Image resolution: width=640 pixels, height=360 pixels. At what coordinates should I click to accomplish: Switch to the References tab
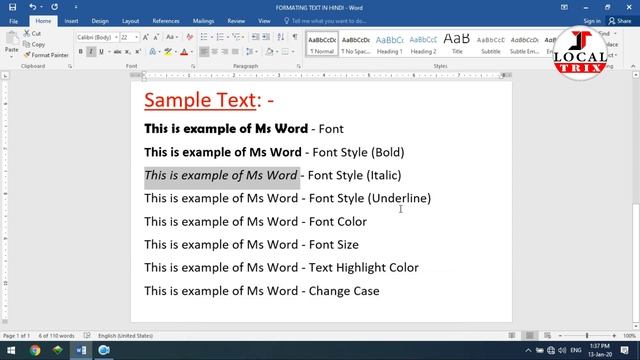pos(166,21)
